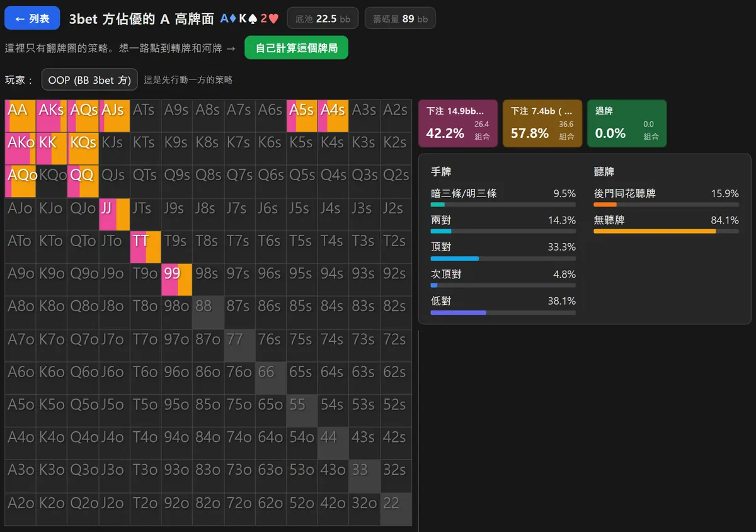Click the A2o cell
This screenshot has width=756, height=532.
pyautogui.click(x=20, y=509)
